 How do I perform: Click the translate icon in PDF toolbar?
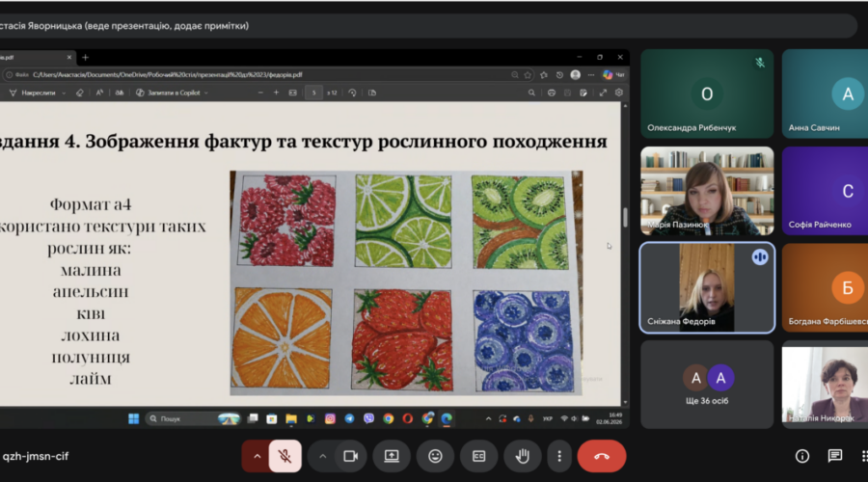(x=120, y=93)
